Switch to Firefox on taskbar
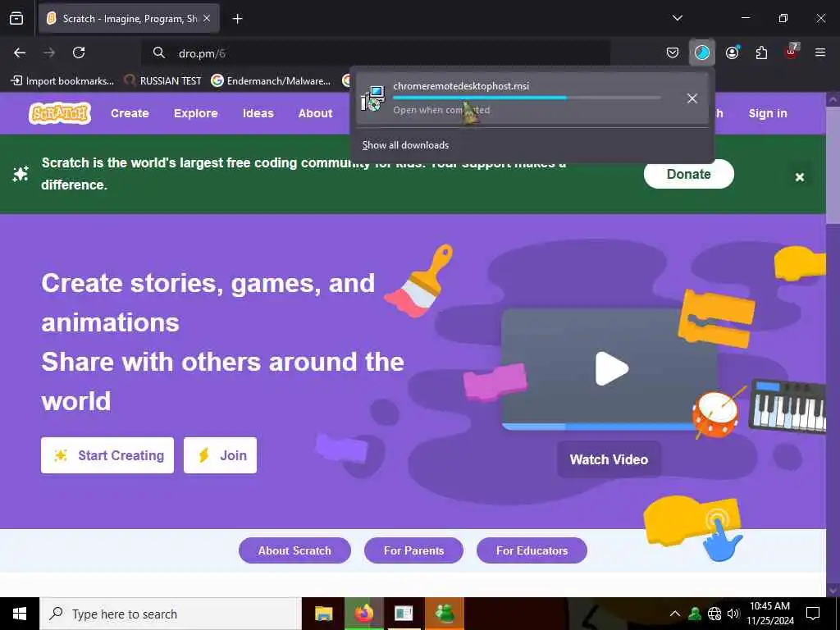 coord(364,614)
